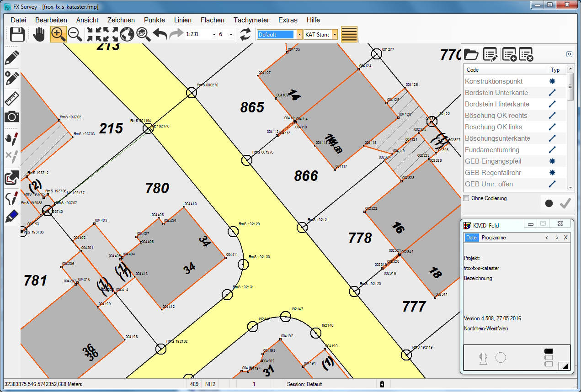Image resolution: width=581 pixels, height=392 pixels.
Task: Click the round record dot button
Action: click(549, 204)
